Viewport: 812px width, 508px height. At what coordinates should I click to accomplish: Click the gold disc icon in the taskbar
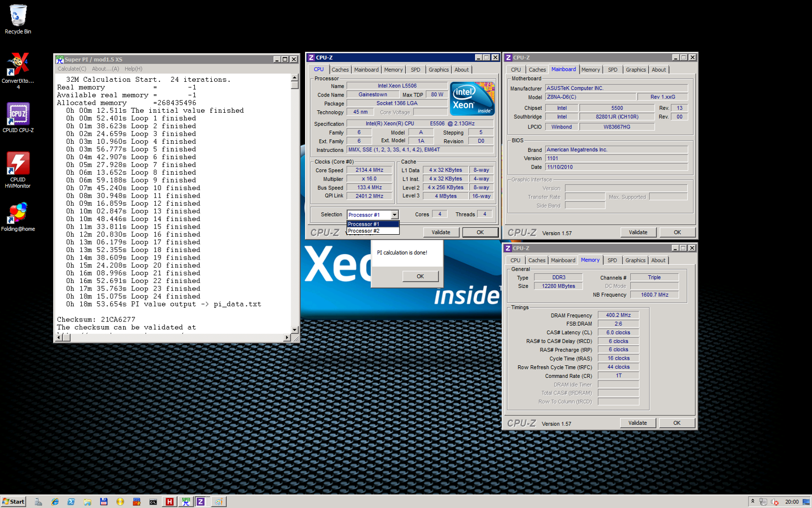coord(120,501)
